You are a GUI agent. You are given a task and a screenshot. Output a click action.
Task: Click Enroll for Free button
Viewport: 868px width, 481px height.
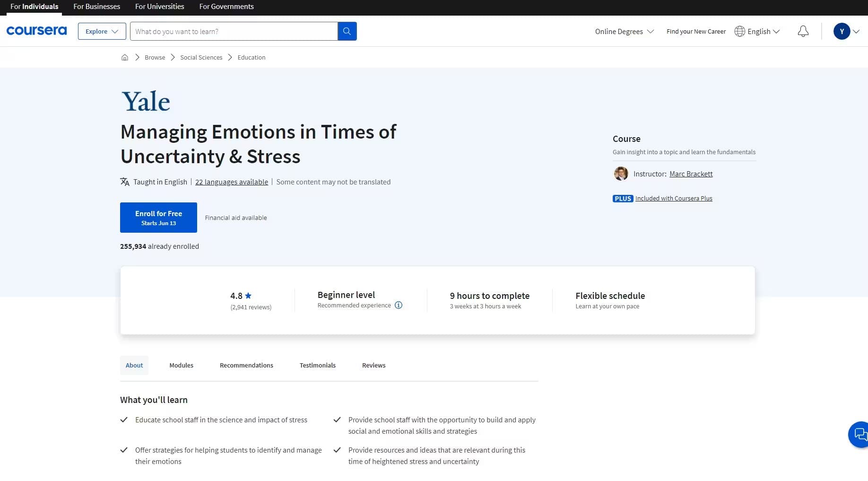[158, 218]
